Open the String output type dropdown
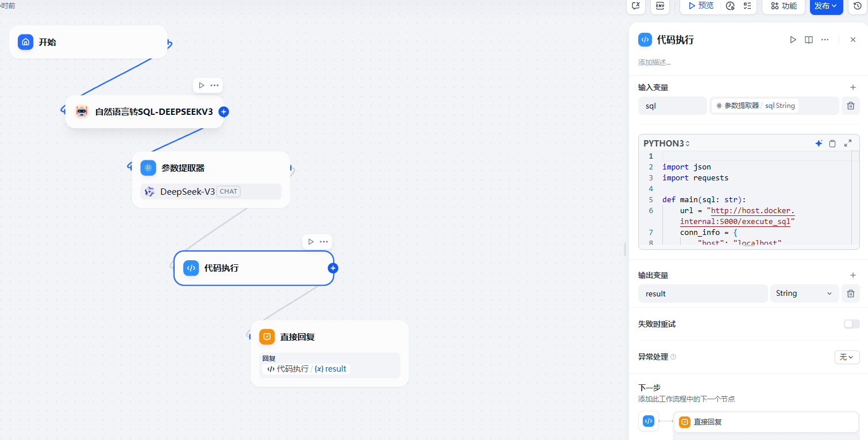This screenshot has height=440, width=868. pyautogui.click(x=803, y=294)
